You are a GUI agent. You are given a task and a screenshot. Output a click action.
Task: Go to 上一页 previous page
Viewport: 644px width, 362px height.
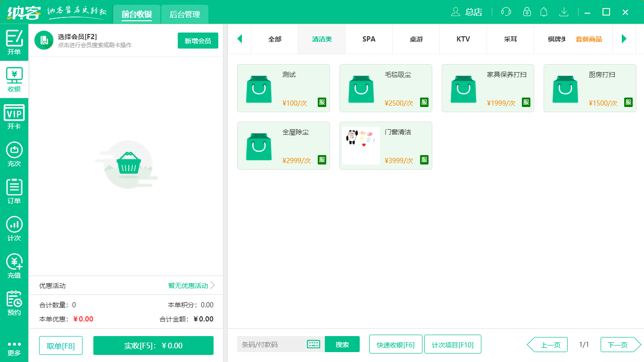click(x=547, y=345)
